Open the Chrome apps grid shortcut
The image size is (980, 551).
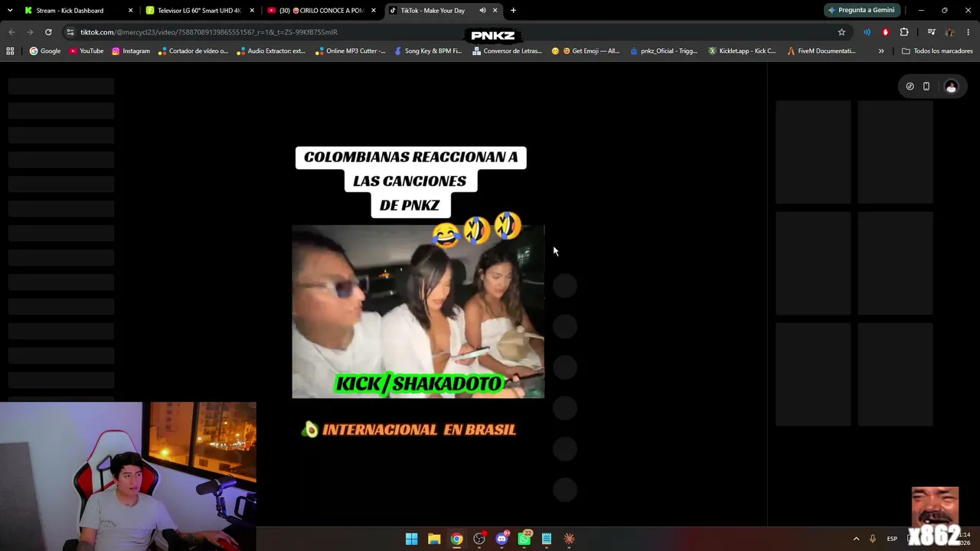tap(10, 51)
